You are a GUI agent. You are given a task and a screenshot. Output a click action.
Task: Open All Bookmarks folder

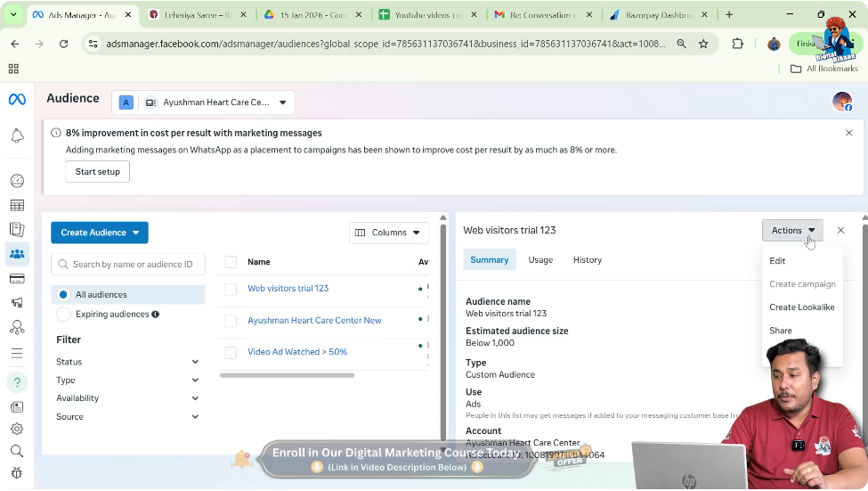(824, 69)
